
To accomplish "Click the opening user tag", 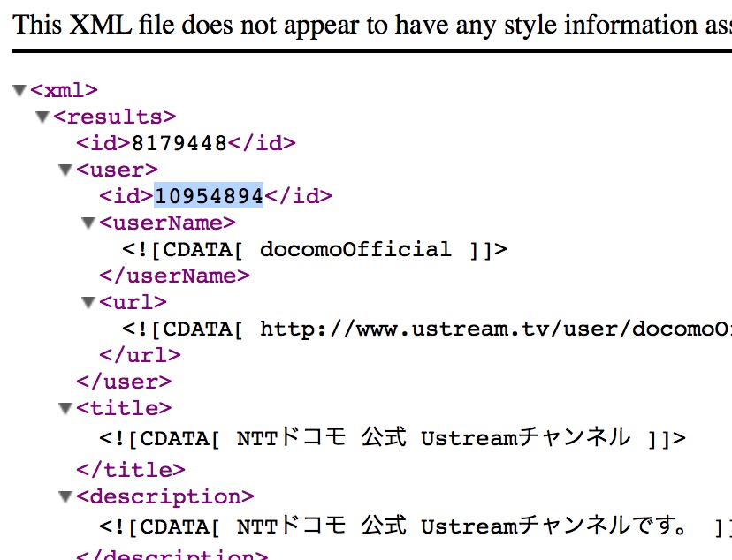I will 118,170.
